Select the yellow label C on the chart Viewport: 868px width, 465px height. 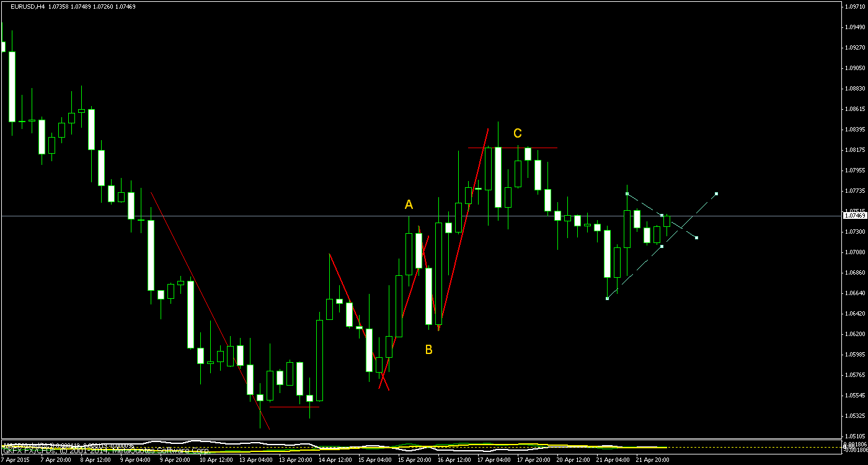coord(518,133)
